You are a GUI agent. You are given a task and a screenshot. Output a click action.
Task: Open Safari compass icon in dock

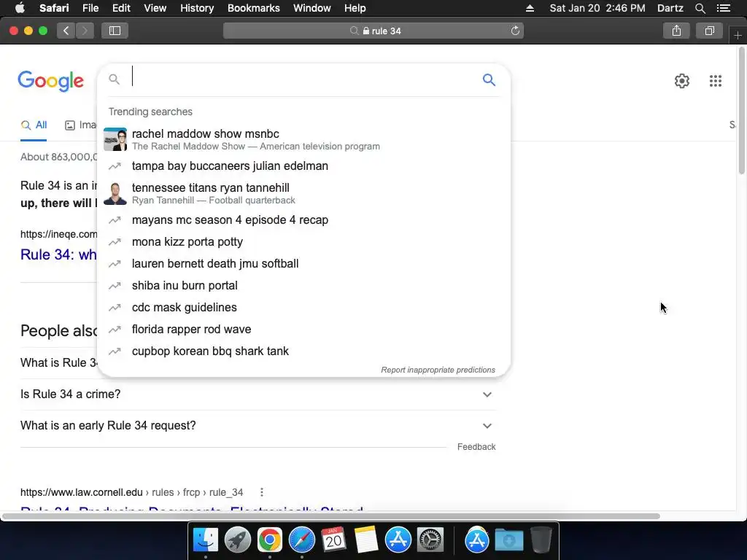pos(301,540)
